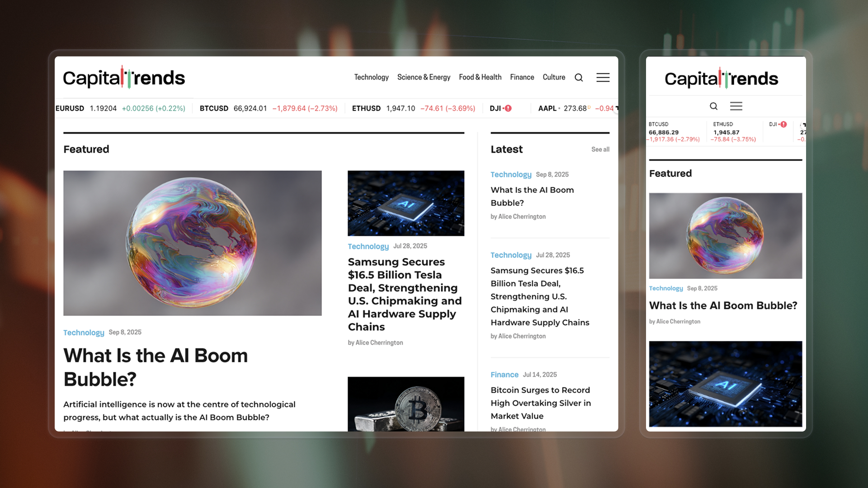Select the Finance navigation item
The width and height of the screenshot is (868, 488).
(522, 77)
